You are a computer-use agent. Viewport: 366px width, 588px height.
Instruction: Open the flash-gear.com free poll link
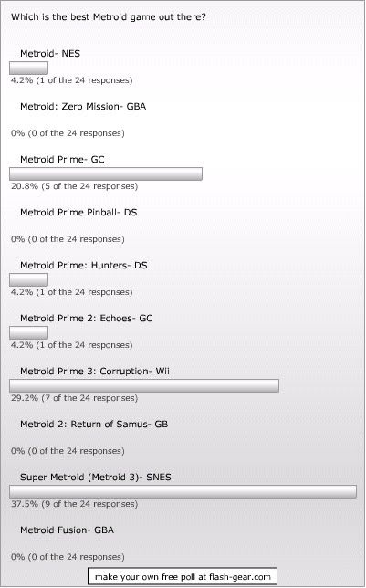pyautogui.click(x=183, y=576)
